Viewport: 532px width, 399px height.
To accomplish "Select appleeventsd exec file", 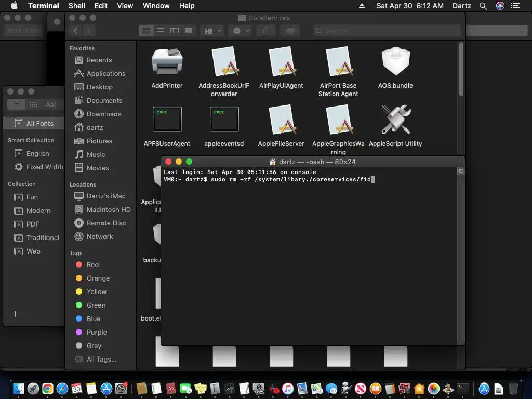I will 224,119.
